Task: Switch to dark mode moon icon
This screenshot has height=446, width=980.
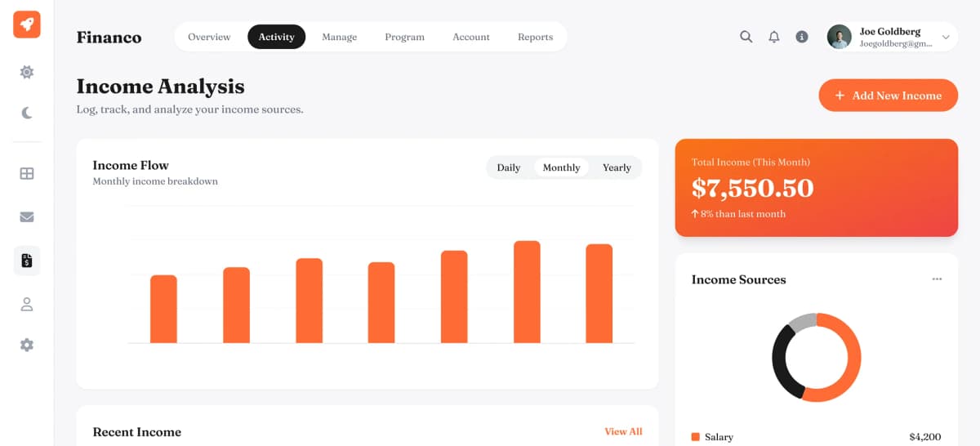Action: pos(27,113)
